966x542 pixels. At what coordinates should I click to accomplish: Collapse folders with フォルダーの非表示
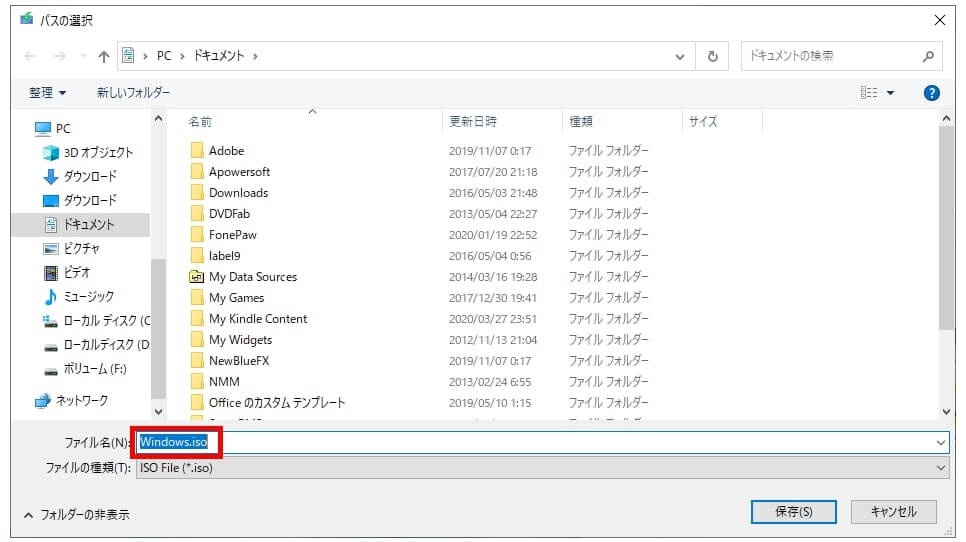[77, 515]
